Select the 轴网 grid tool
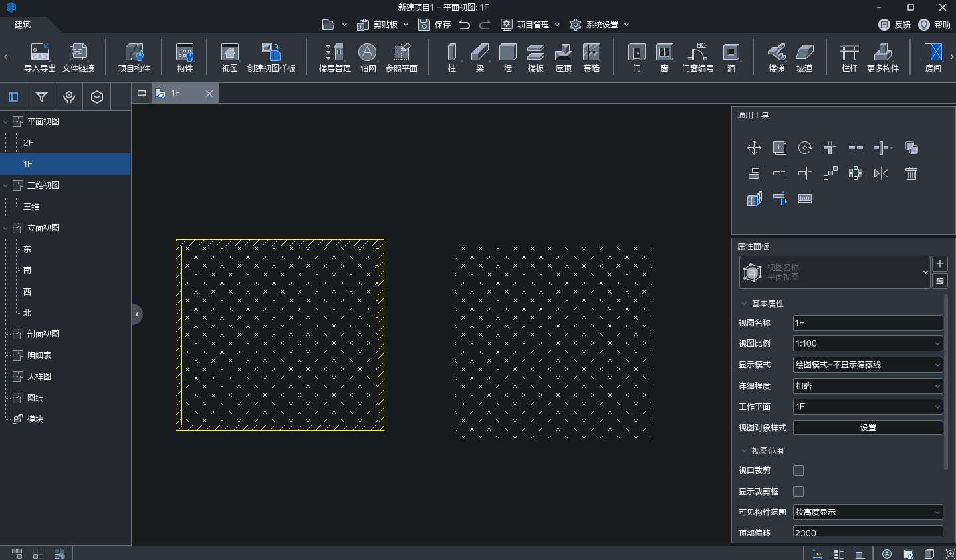Screen dimensions: 956x560 coord(368,57)
